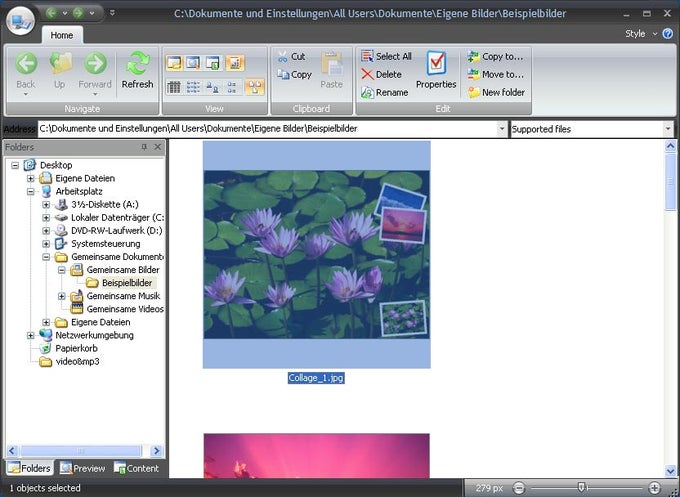The height and width of the screenshot is (497, 680).
Task: Open the quick access toolbar customize arrow
Action: click(112, 13)
